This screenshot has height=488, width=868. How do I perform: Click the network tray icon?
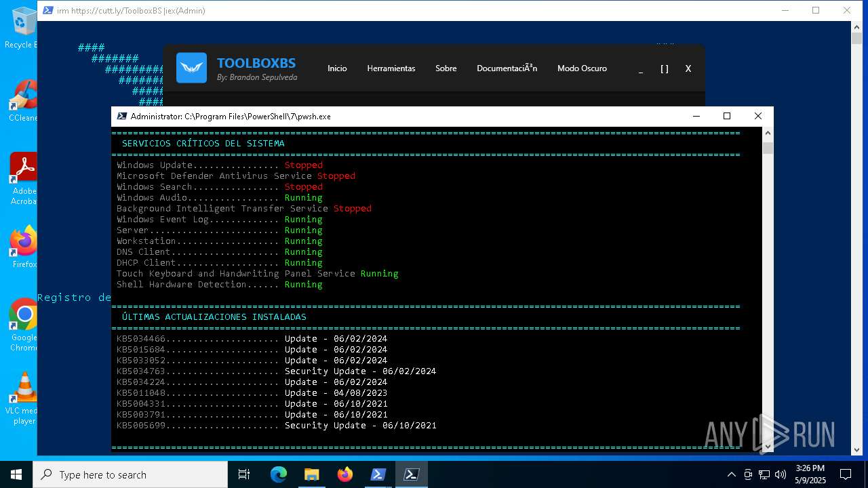coord(764,474)
